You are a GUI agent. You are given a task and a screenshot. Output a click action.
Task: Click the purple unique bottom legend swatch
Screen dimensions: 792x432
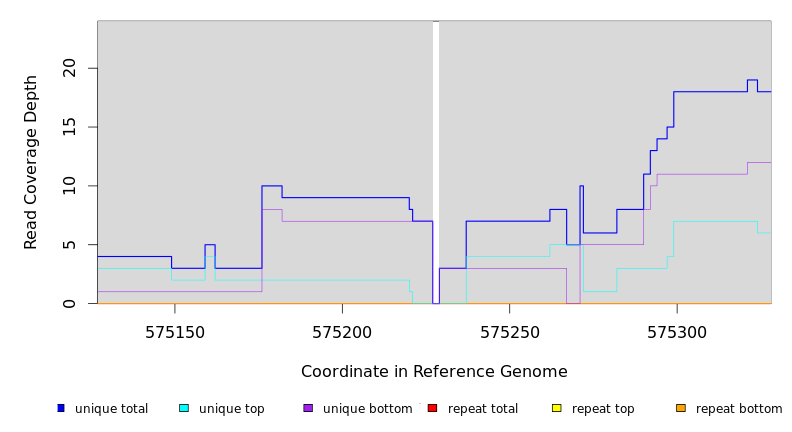pos(308,408)
